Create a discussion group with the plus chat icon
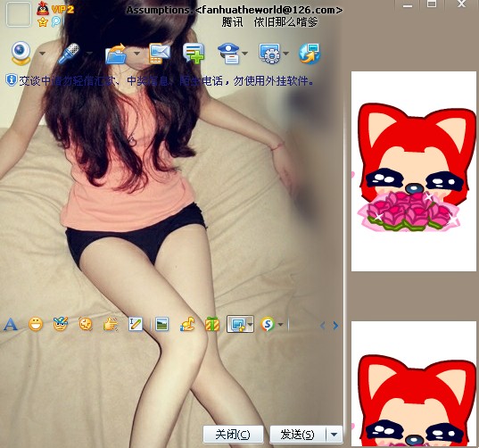Image resolution: width=479 pixels, height=448 pixels. [194, 54]
